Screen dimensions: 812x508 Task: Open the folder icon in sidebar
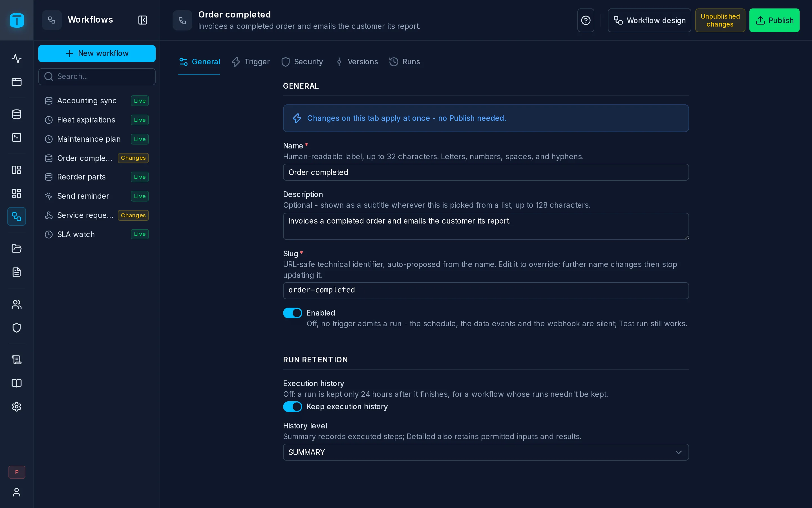coord(16,249)
